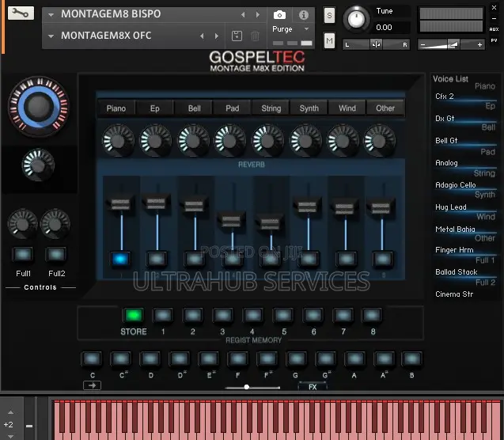Go to next instrument on MONTAGEM8 BISPO row
Image resolution: width=504 pixels, height=440 pixels.
[258, 15]
